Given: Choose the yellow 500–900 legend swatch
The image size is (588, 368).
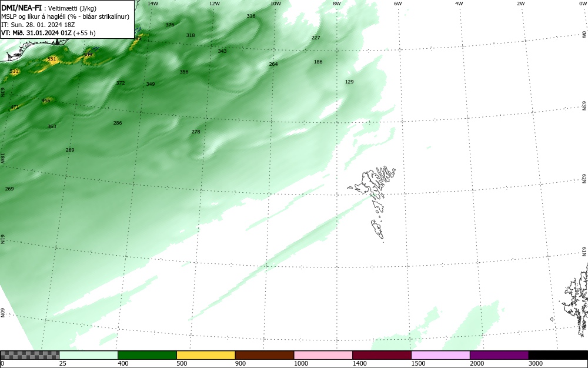Looking at the screenshot, I should [x=206, y=355].
